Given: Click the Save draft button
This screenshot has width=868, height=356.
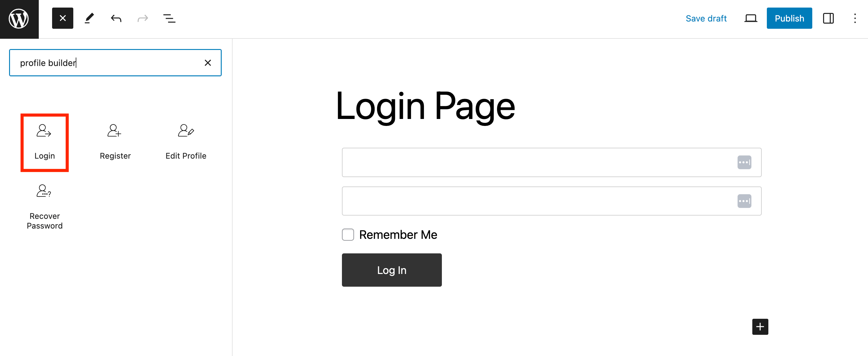Looking at the screenshot, I should tap(706, 18).
